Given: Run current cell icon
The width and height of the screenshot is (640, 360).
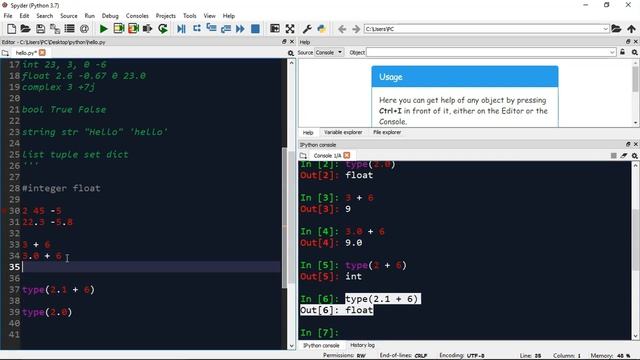Looking at the screenshot, I should coord(119,29).
